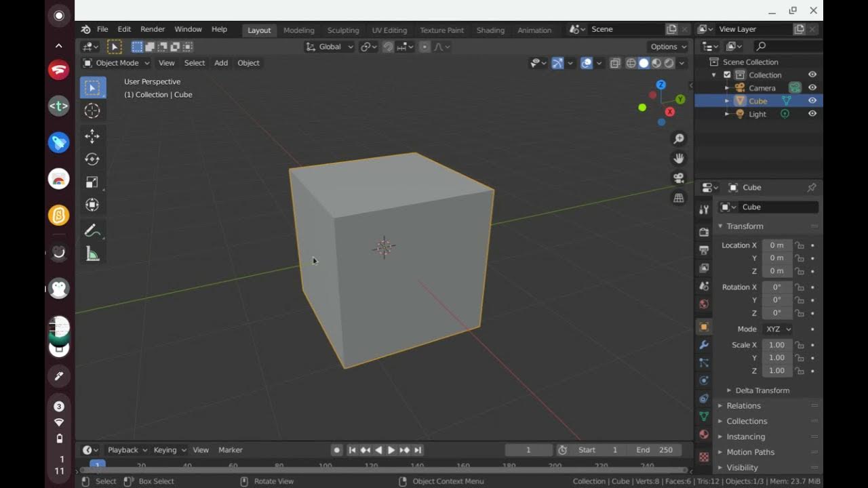Image resolution: width=868 pixels, height=488 pixels.
Task: Click the Blender logo icon
Action: click(85, 30)
